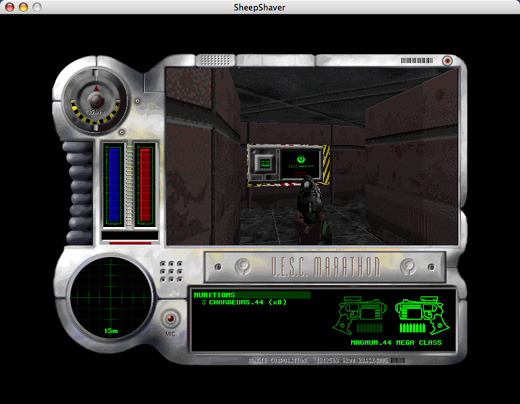Click the green wall computer terminal screen
This screenshot has height=404, width=520.
coord(301,164)
